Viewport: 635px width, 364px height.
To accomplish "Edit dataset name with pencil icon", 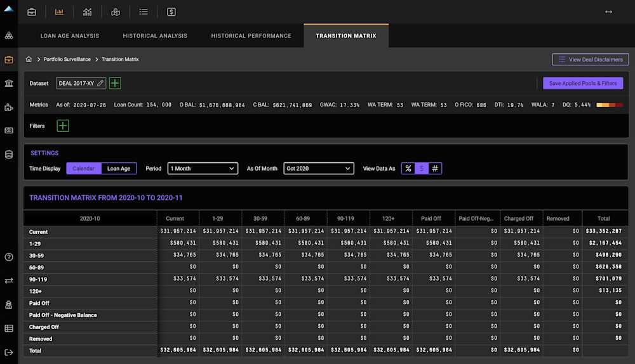I will pos(100,83).
